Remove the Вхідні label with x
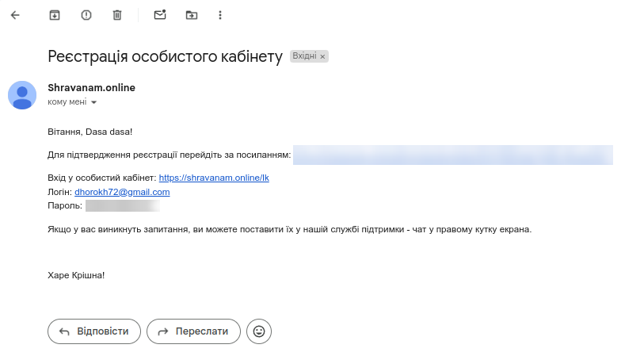 tap(322, 57)
